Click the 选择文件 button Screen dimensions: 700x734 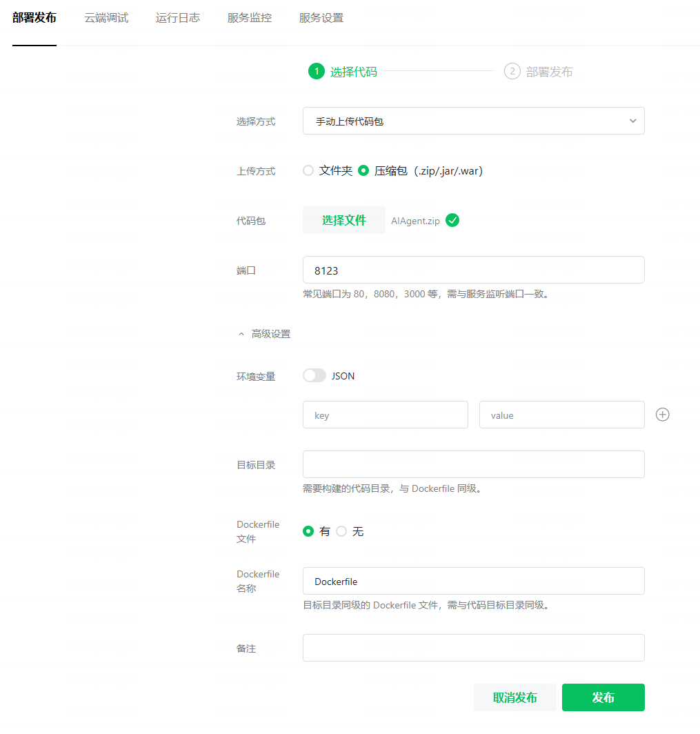[x=343, y=221]
